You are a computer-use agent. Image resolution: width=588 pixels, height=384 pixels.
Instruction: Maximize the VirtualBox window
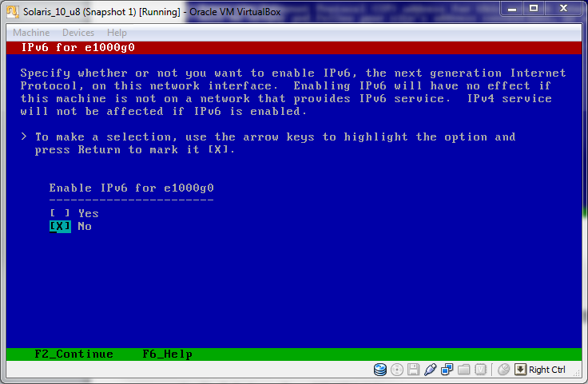pos(534,8)
